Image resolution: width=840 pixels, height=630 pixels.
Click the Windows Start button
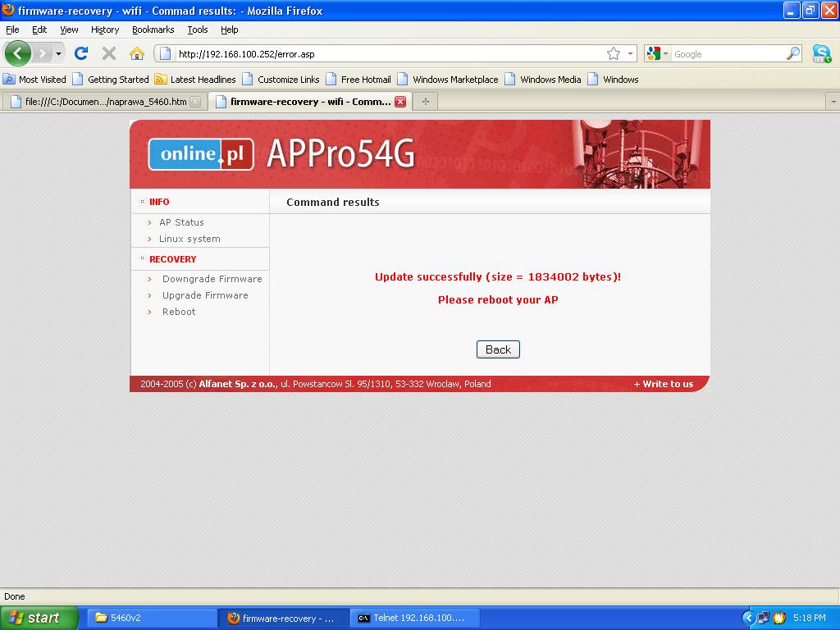(x=39, y=618)
